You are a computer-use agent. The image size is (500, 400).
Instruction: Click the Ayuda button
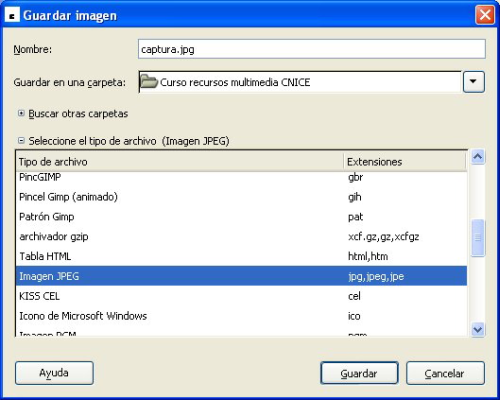54,373
